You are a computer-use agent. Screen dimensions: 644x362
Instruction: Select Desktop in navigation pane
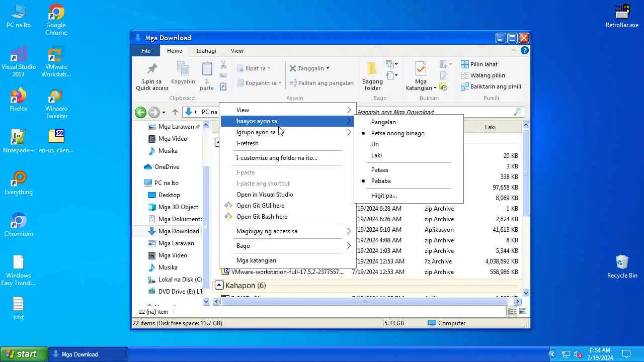pyautogui.click(x=169, y=195)
